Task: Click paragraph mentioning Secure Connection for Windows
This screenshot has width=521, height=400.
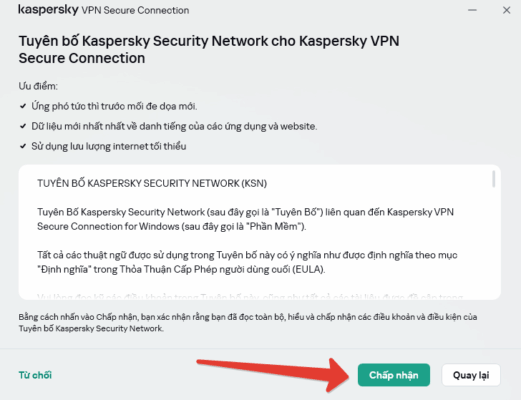Action: click(x=245, y=219)
